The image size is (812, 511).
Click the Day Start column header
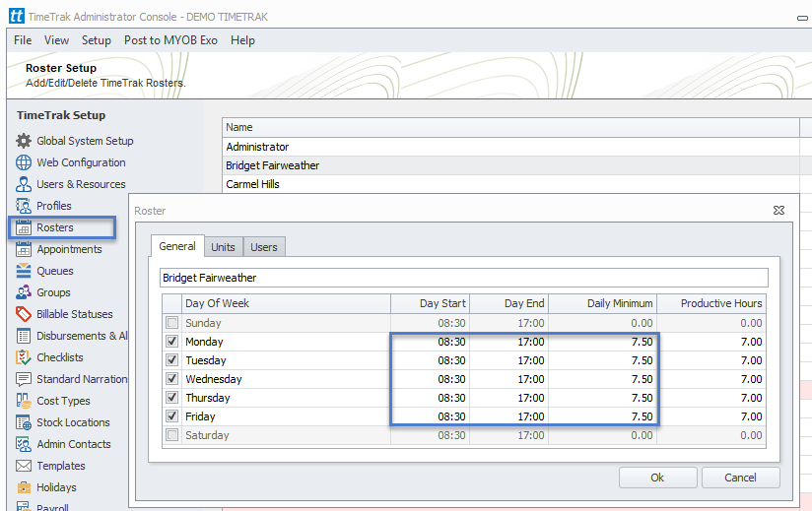click(x=431, y=303)
